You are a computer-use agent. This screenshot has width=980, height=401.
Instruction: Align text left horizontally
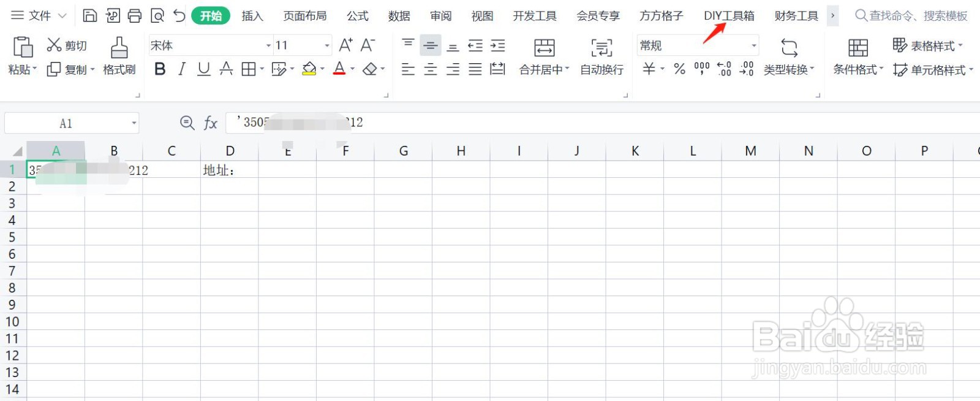click(408, 69)
